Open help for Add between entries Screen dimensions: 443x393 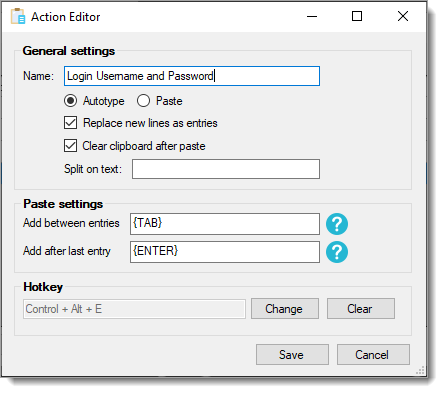337,224
